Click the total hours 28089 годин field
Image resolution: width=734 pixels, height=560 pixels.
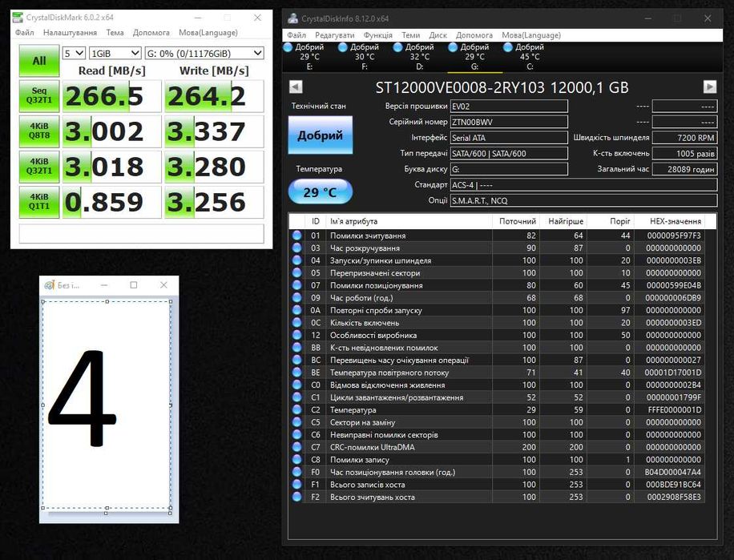point(684,169)
